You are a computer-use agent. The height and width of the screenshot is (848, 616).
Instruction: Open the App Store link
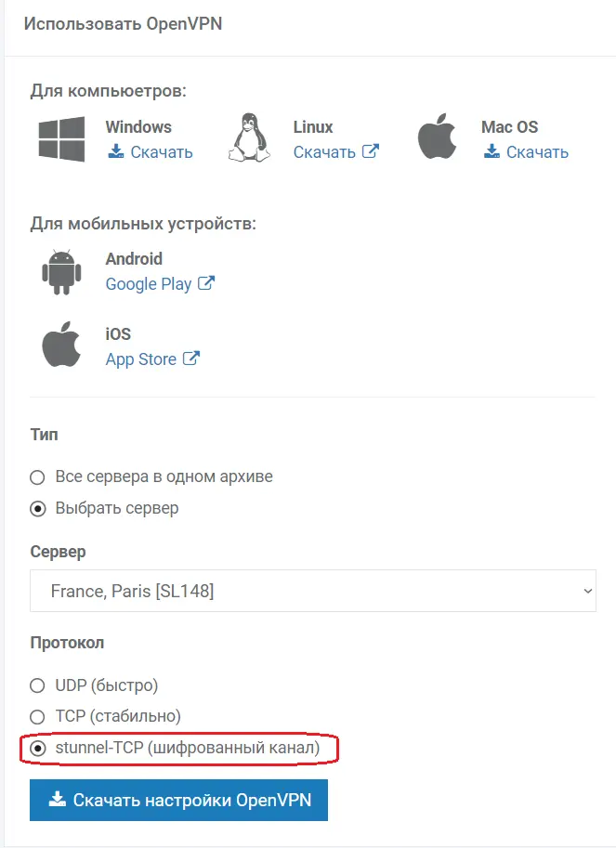click(x=140, y=359)
